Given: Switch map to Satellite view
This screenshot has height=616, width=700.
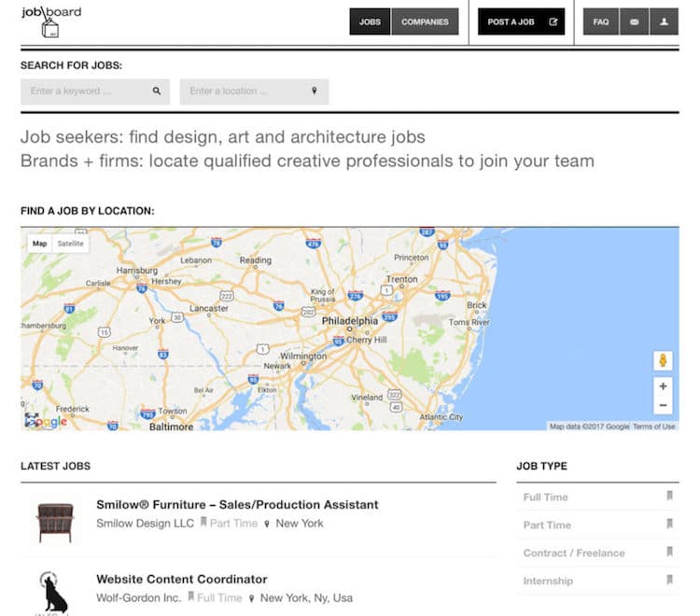Looking at the screenshot, I should (70, 244).
